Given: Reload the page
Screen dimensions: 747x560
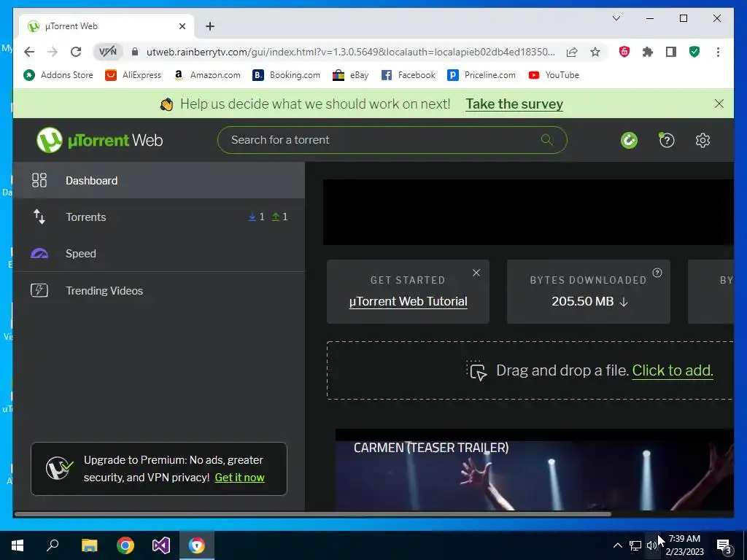Looking at the screenshot, I should (x=76, y=52).
